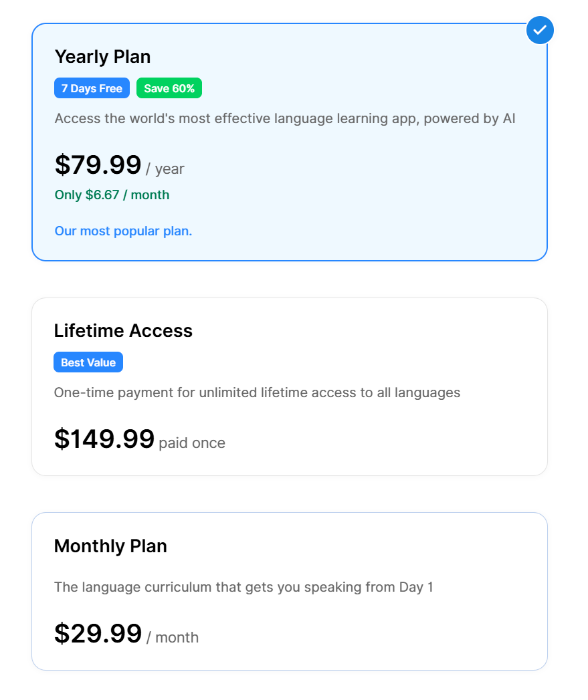Click the Yearly Plan title
Screen dimensions: 588x700
[x=102, y=57]
